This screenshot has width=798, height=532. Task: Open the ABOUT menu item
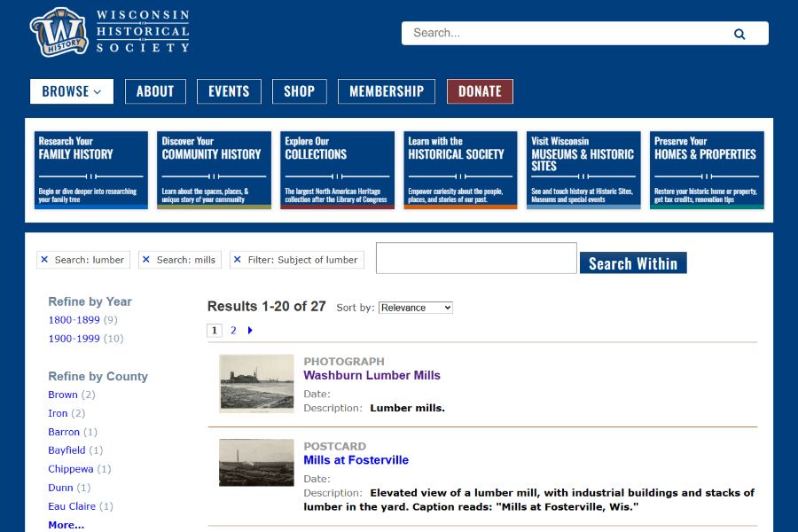155,91
